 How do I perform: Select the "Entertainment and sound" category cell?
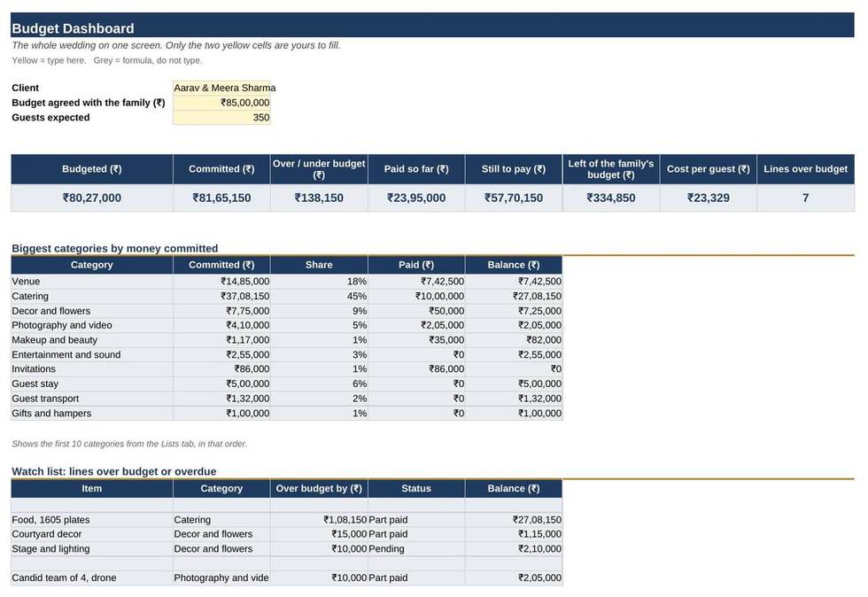click(92, 354)
